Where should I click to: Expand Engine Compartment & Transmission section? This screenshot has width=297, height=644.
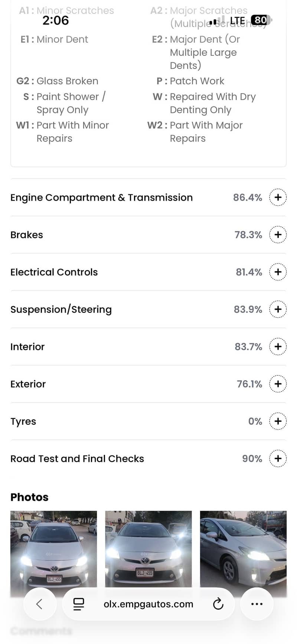pos(278,197)
